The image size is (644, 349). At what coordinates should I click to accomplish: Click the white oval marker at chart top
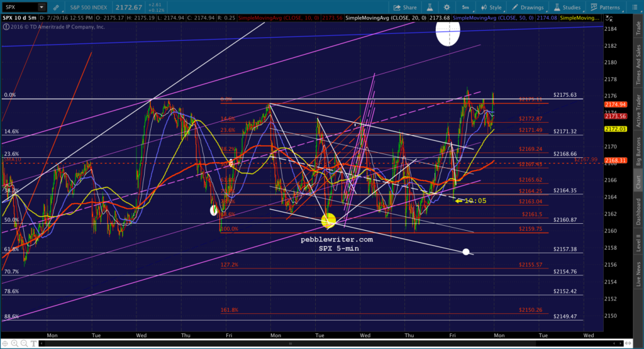[x=448, y=33]
